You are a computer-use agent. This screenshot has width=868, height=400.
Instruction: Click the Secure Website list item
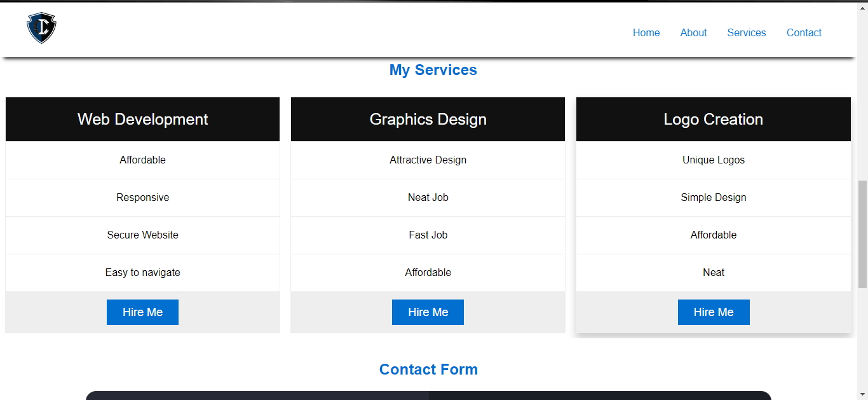(142, 235)
